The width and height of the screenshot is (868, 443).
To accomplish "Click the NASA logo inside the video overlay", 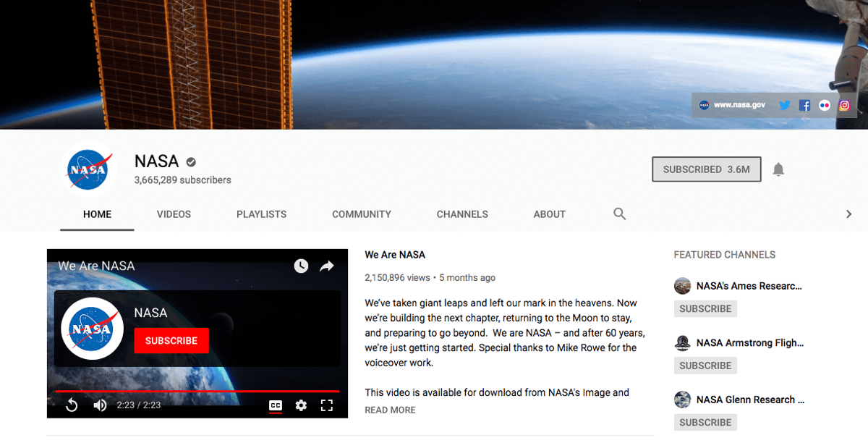I will click(92, 329).
